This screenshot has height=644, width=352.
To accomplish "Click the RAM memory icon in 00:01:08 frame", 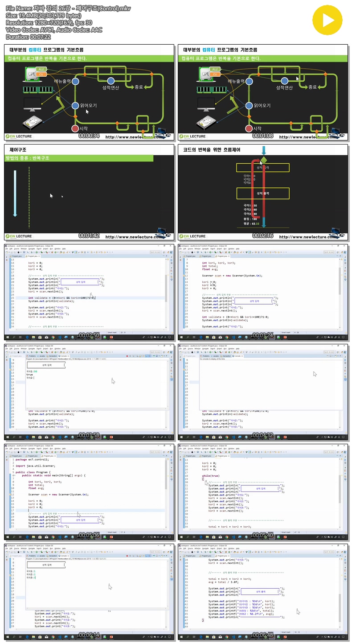I will pos(212,89).
